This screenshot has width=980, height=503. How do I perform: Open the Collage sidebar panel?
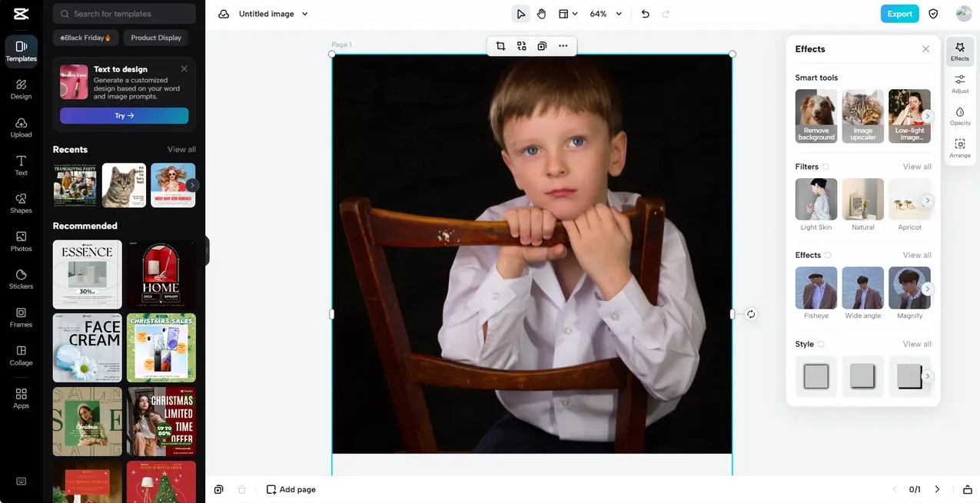point(21,355)
